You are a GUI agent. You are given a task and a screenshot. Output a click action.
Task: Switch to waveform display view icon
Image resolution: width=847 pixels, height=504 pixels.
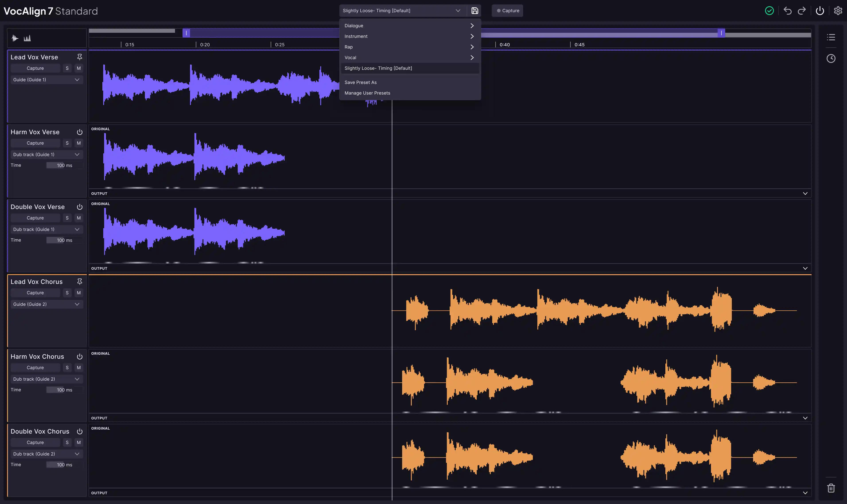15,38
